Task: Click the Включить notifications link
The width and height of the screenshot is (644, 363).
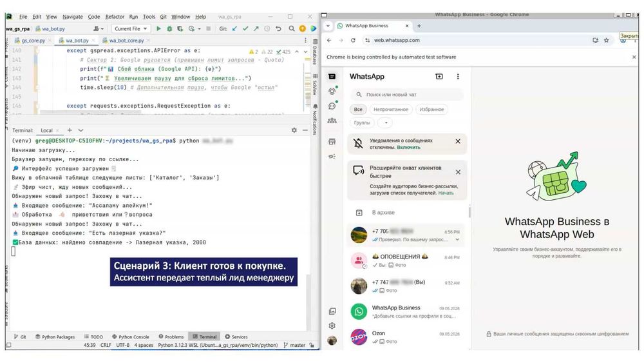Action: pyautogui.click(x=408, y=147)
